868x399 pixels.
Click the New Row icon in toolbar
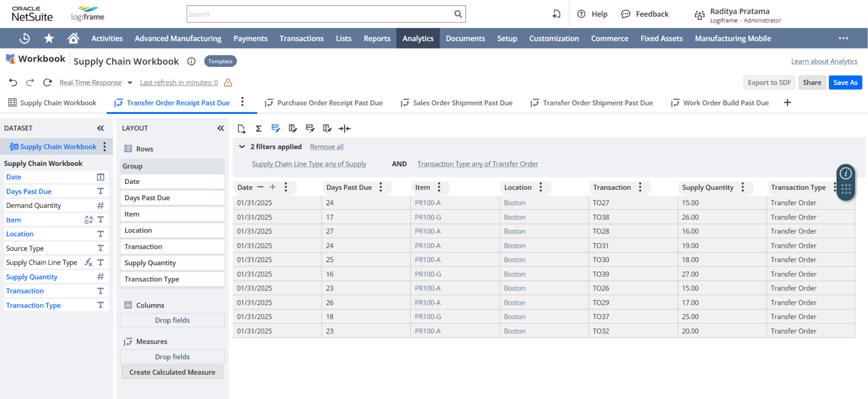pos(241,128)
